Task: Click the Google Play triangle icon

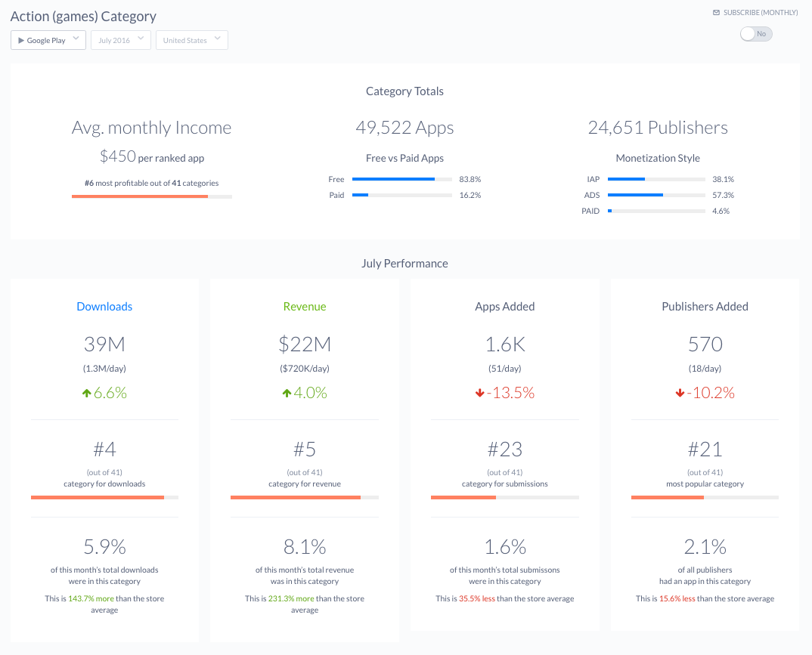Action: point(22,40)
